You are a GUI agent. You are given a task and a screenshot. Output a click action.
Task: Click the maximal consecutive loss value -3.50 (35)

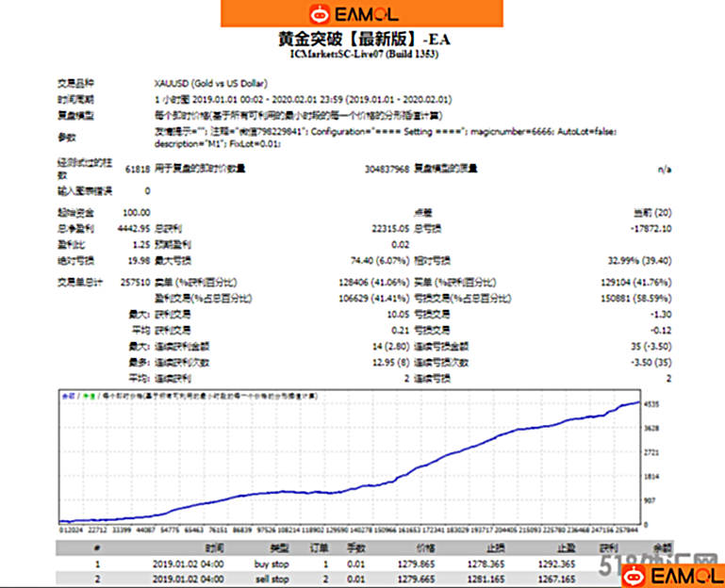coord(651,362)
